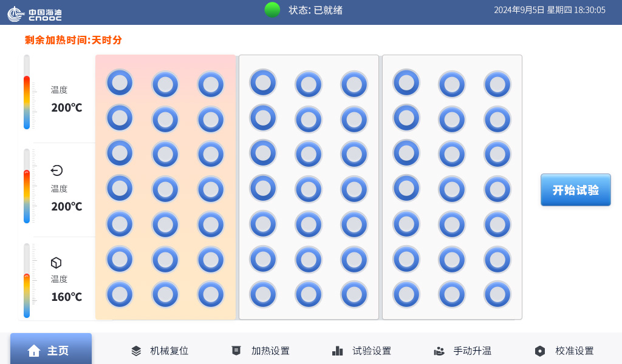Click the layers icon beside 机械复位
Viewport: 622px width, 364px height.
tap(136, 351)
